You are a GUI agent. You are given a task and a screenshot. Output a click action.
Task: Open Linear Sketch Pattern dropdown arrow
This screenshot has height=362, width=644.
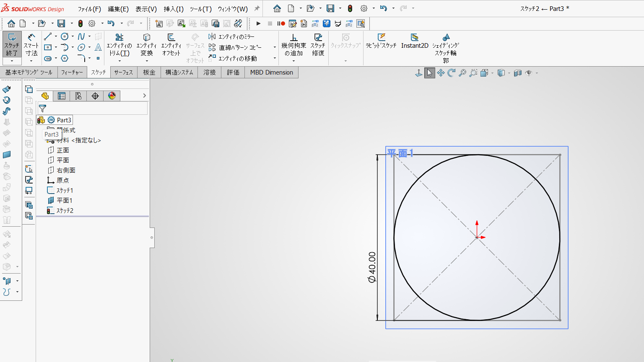[275, 47]
